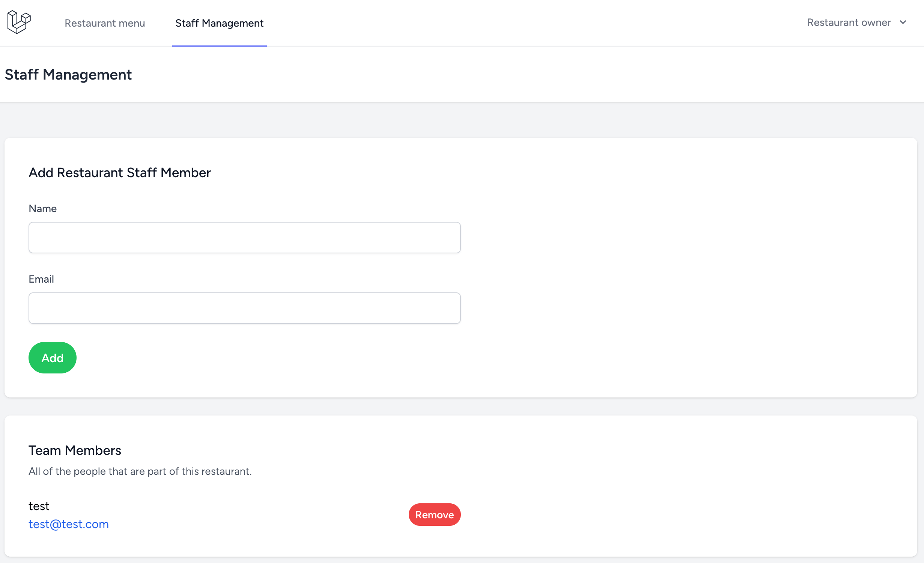Focus the Email input field
The height and width of the screenshot is (563, 924).
click(x=244, y=308)
